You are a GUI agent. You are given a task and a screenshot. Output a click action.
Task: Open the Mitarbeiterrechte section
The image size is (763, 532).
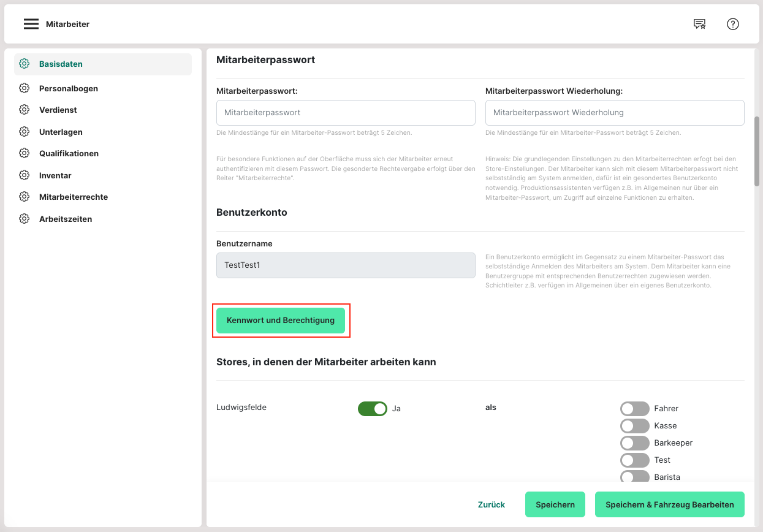point(74,197)
